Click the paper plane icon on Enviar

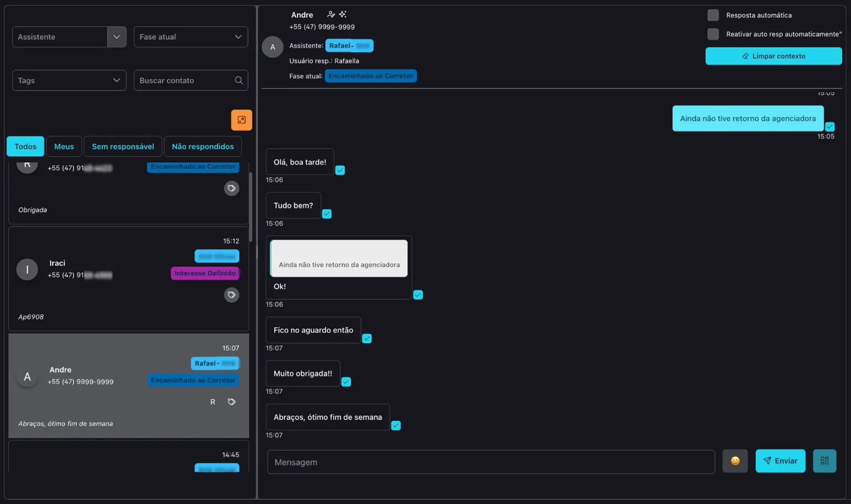click(x=767, y=461)
